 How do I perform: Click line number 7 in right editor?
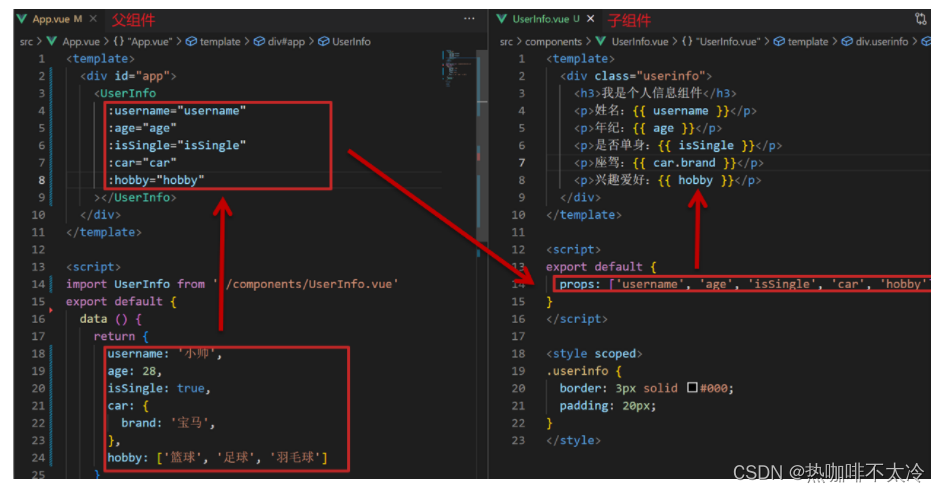click(522, 163)
